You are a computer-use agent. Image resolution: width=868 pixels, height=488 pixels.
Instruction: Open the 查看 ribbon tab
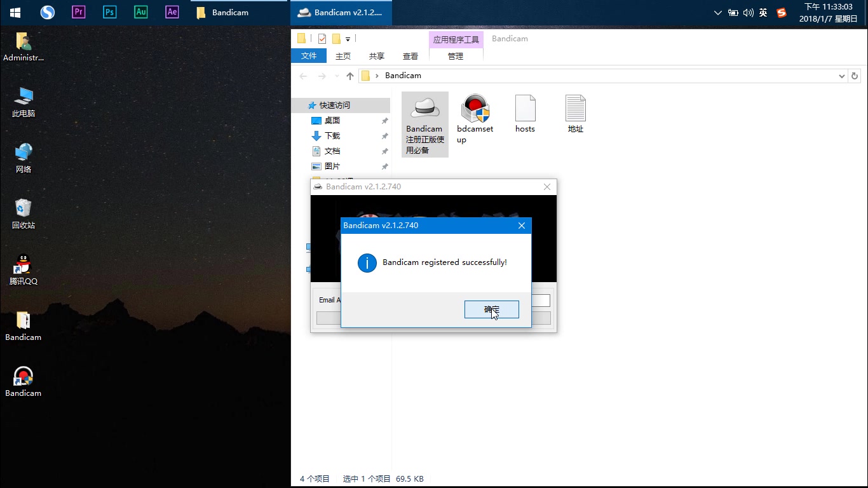click(410, 56)
